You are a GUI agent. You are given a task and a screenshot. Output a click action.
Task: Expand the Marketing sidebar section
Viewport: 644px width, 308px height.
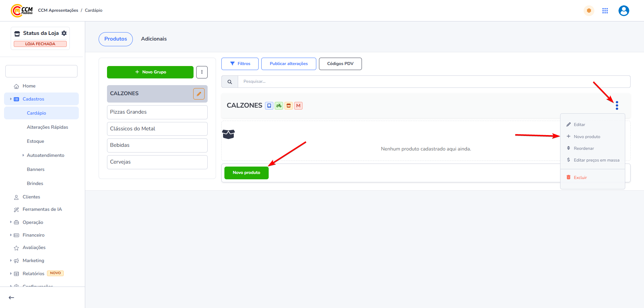coord(33,260)
